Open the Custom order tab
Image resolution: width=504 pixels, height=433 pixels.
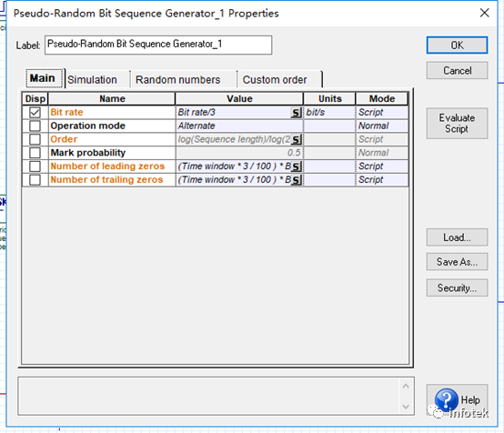[279, 80]
